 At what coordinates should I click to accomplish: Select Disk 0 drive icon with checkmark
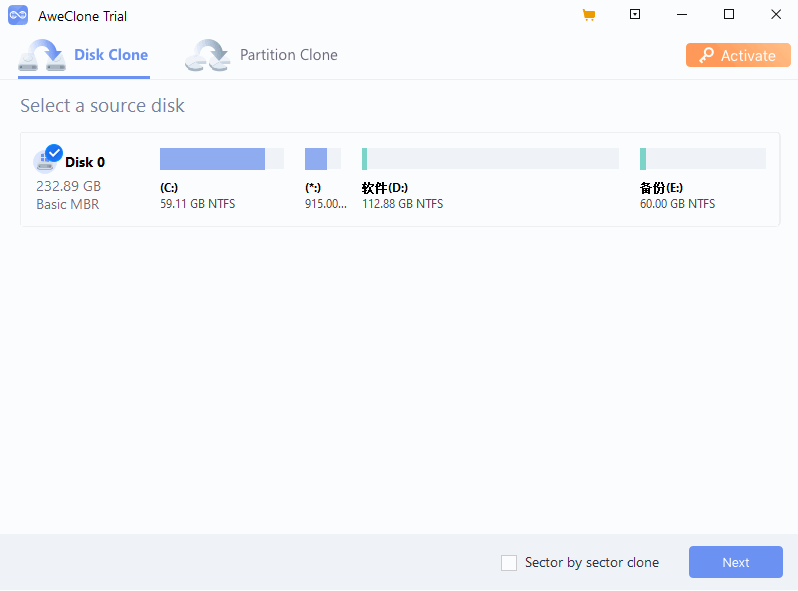click(x=48, y=159)
